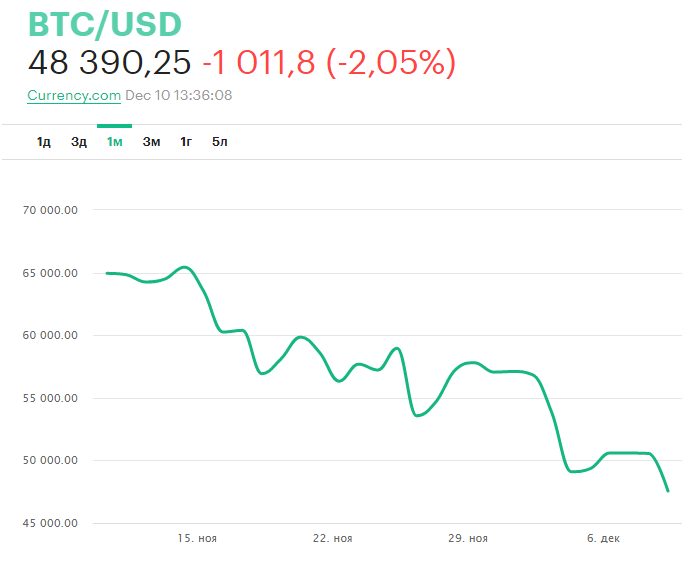Click the red -1 011,8 (-2,05%) change
690x566 pixels.
[x=329, y=63]
